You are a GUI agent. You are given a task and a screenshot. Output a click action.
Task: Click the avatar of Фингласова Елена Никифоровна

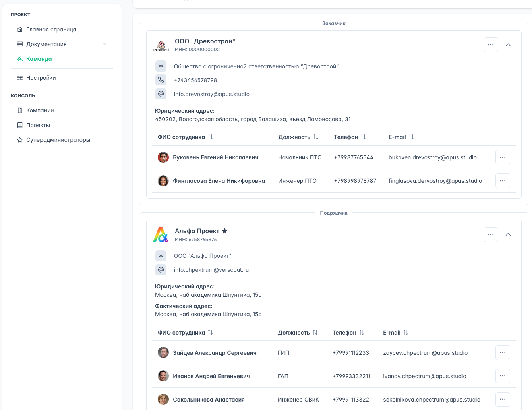(x=163, y=181)
